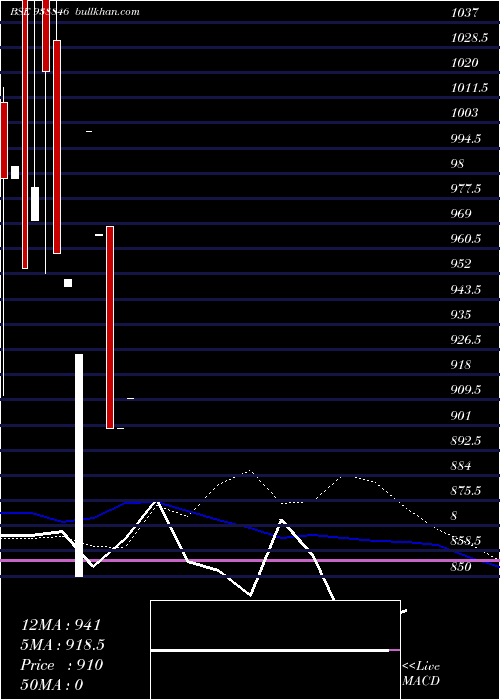Click the small white square candle near 946
Viewport: 500px width, 700px height.
tap(68, 283)
